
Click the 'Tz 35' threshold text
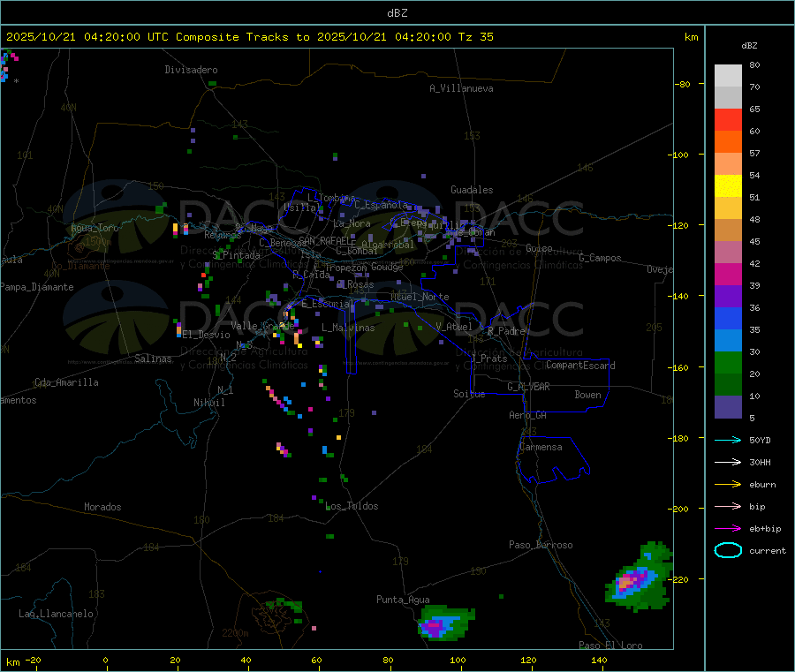(x=475, y=37)
